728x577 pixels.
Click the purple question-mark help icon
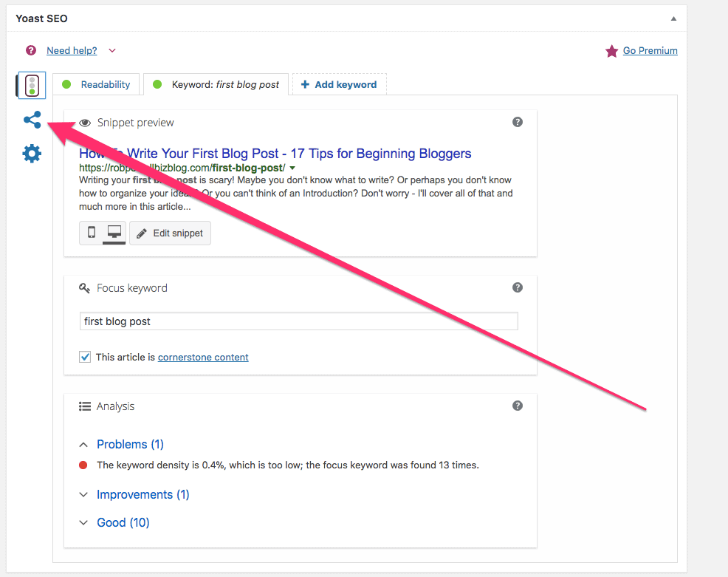31,50
